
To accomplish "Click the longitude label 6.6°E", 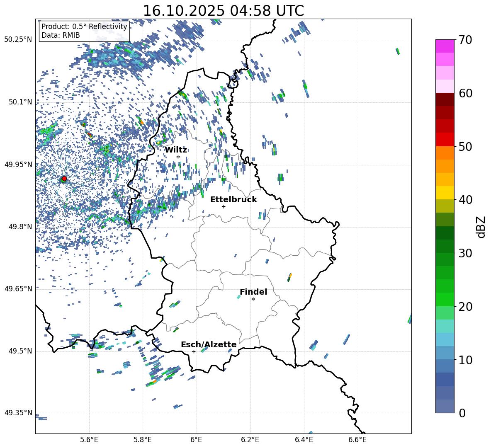I will tap(357, 440).
